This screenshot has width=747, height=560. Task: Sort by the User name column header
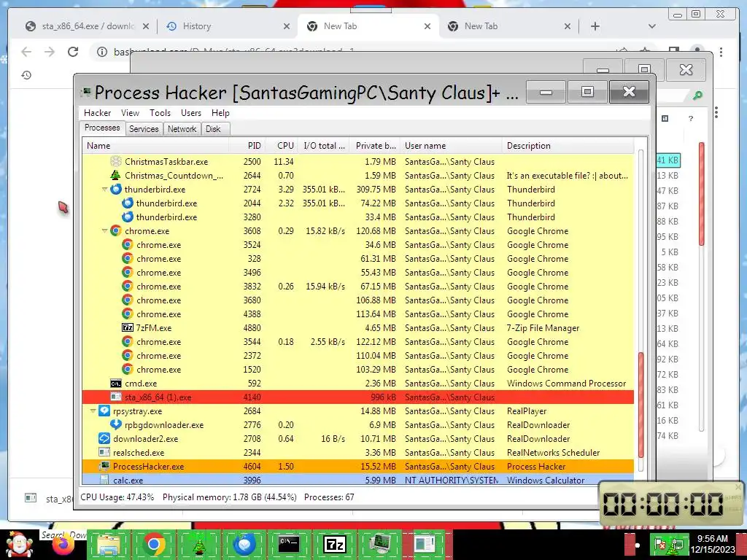point(451,146)
